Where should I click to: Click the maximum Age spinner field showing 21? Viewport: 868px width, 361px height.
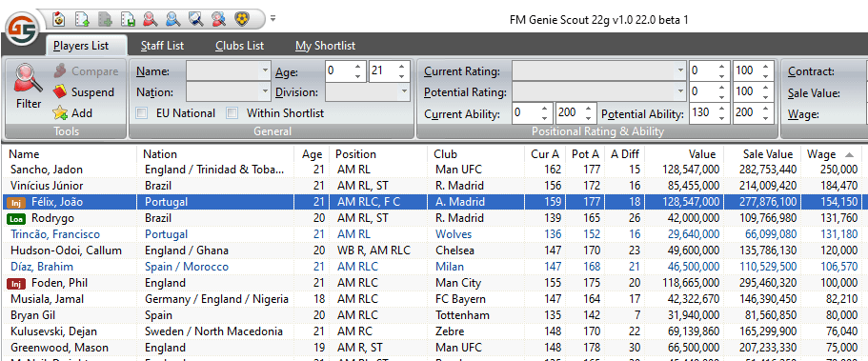pyautogui.click(x=389, y=71)
